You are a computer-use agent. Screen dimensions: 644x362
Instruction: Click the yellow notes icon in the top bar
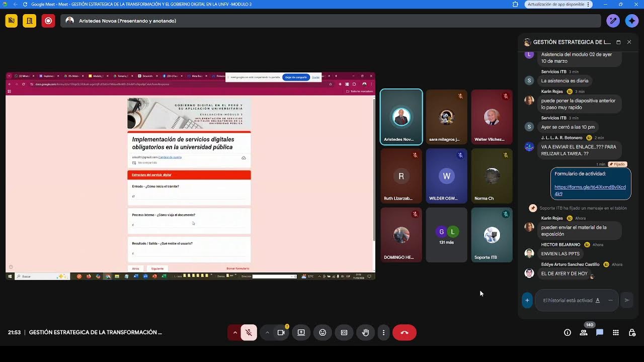tap(30, 21)
